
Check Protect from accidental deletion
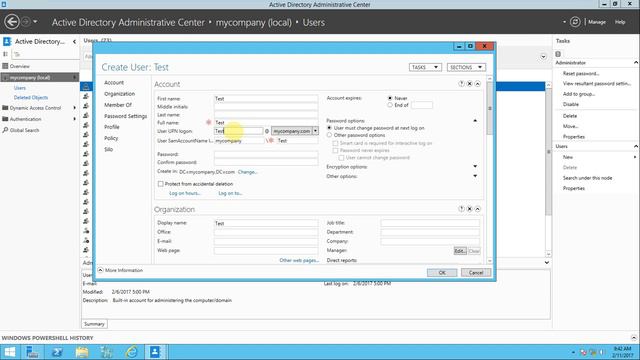click(161, 184)
